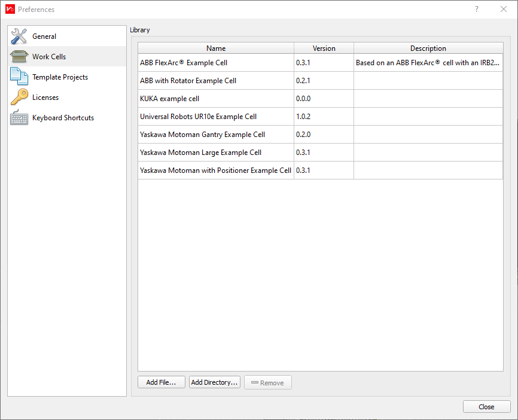Click the Keyboard Shortcuts keyboard icon
518x420 pixels.
point(19,117)
